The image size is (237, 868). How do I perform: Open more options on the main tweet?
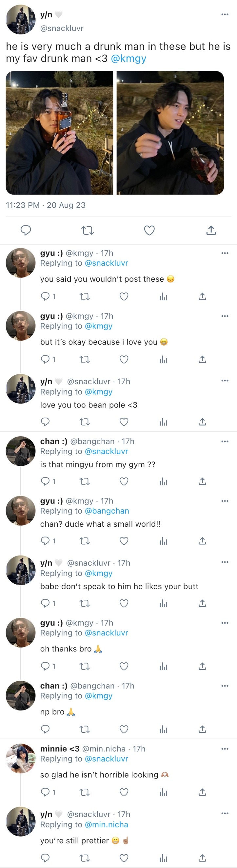(225, 14)
